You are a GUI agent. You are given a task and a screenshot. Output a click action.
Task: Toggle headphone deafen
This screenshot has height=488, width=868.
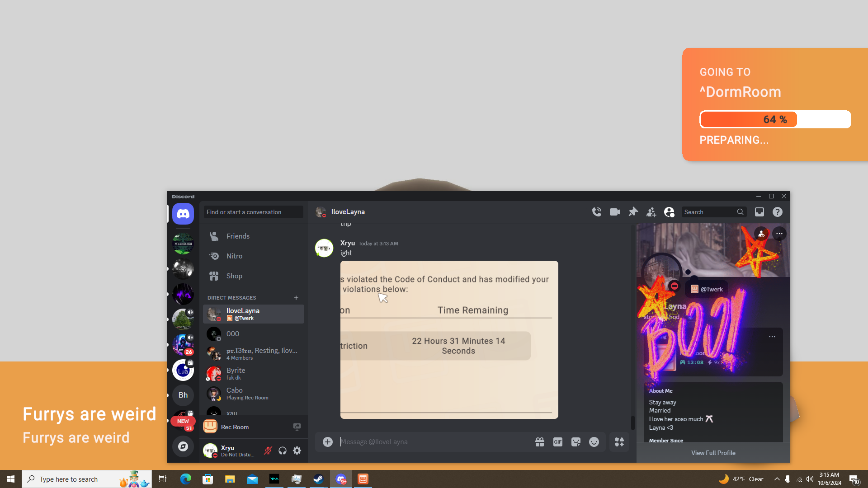click(x=283, y=450)
